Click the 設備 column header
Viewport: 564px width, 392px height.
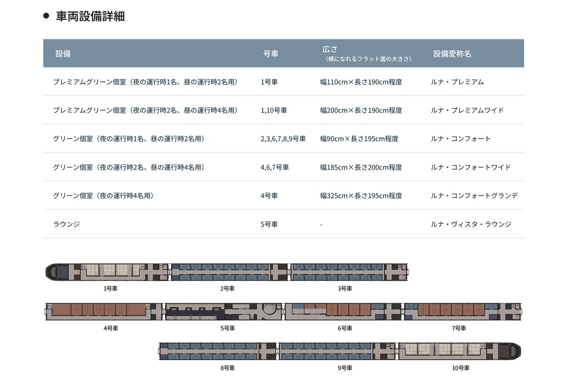(x=63, y=54)
